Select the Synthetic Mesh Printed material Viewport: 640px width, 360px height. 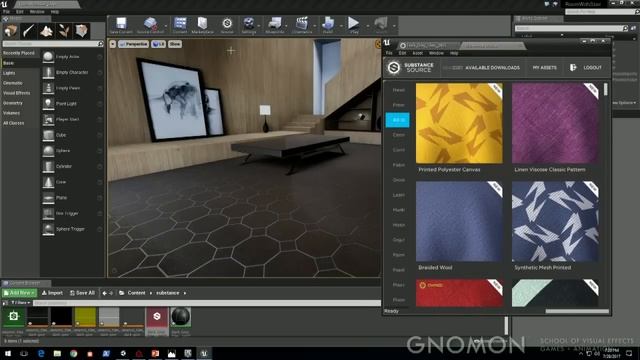click(555, 222)
